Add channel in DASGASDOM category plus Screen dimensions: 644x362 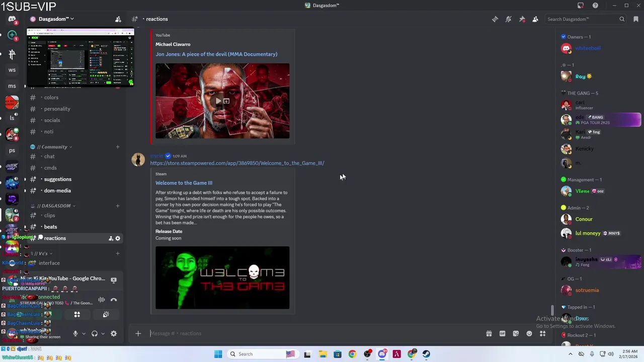tap(117, 206)
